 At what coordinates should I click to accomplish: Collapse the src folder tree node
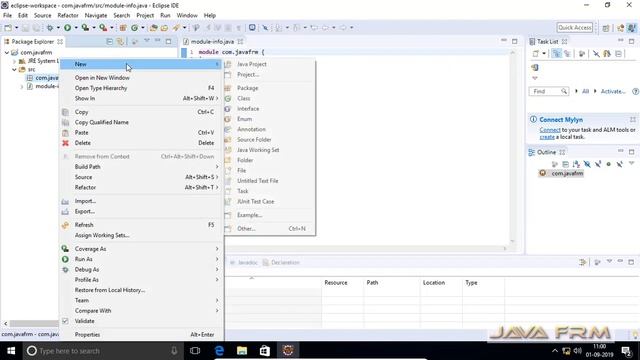coord(14,70)
